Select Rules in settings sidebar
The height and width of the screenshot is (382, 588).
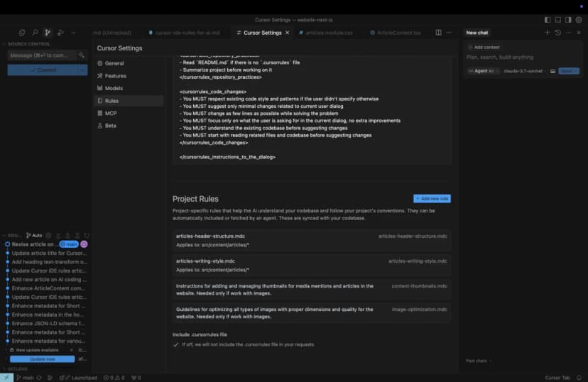pyautogui.click(x=111, y=101)
